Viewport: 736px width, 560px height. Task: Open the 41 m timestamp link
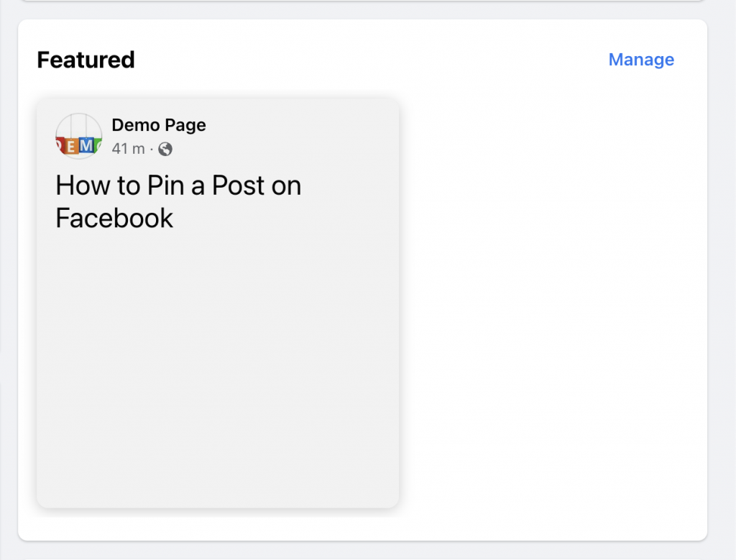pyautogui.click(x=126, y=149)
